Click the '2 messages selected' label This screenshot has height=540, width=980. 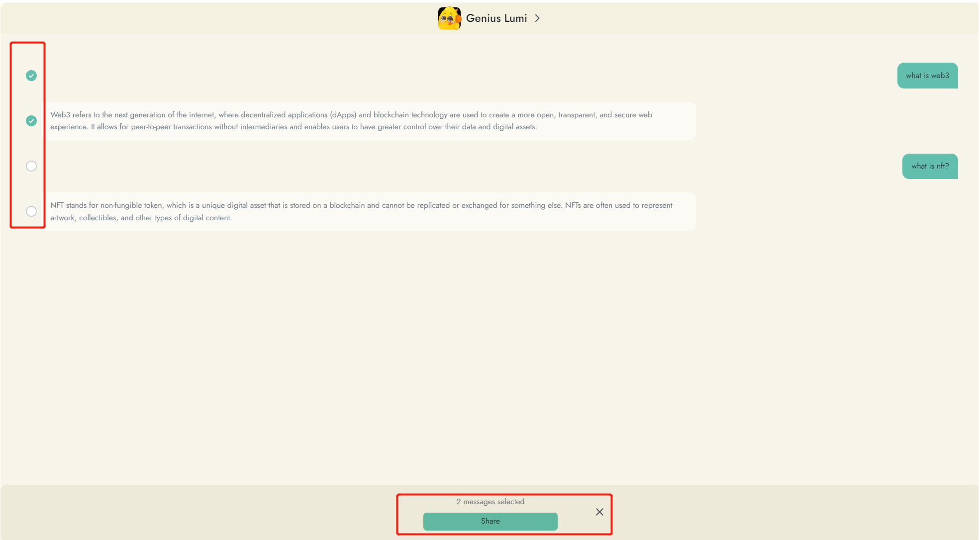490,502
